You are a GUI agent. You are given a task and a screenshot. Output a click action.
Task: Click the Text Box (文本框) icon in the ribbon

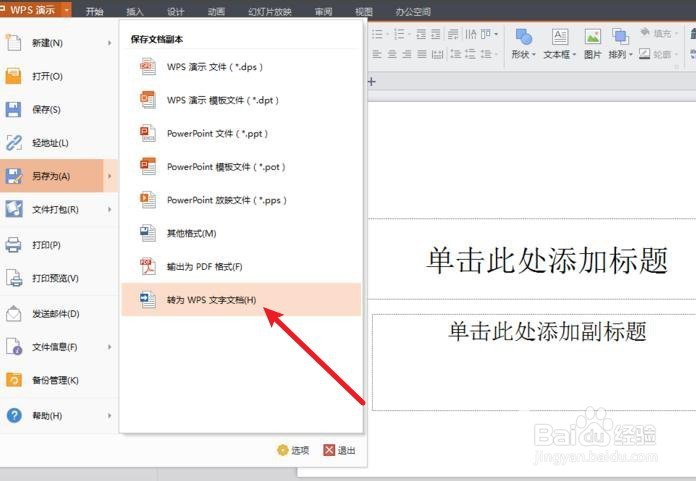pyautogui.click(x=559, y=37)
